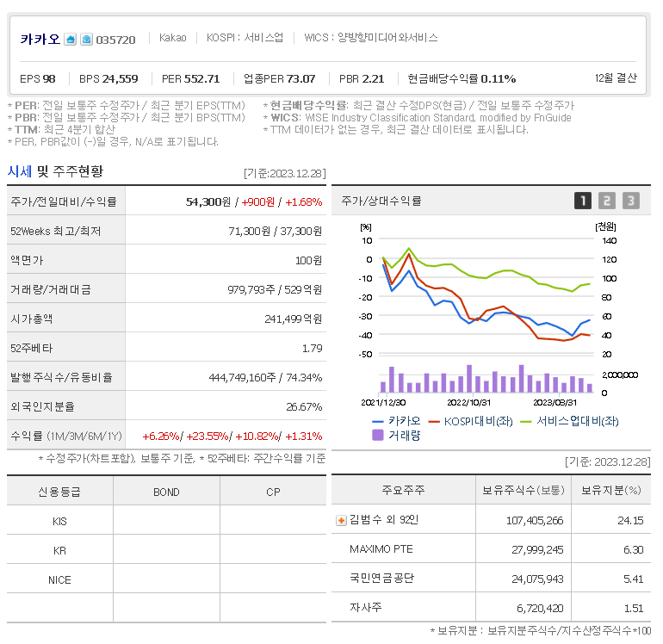Click the BOND column header
Viewport: 663px width, 644px height.
click(x=166, y=492)
